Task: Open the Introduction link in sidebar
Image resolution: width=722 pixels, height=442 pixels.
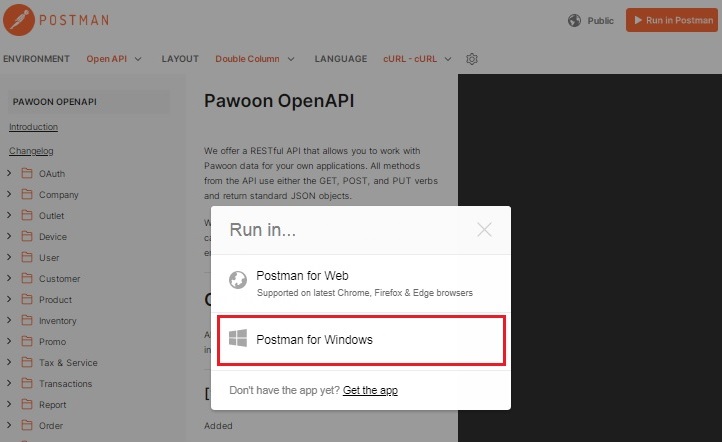Action: point(34,127)
